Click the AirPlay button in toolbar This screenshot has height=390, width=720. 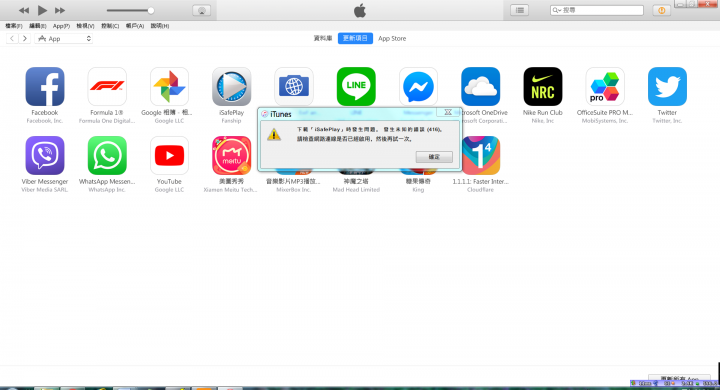click(x=201, y=11)
